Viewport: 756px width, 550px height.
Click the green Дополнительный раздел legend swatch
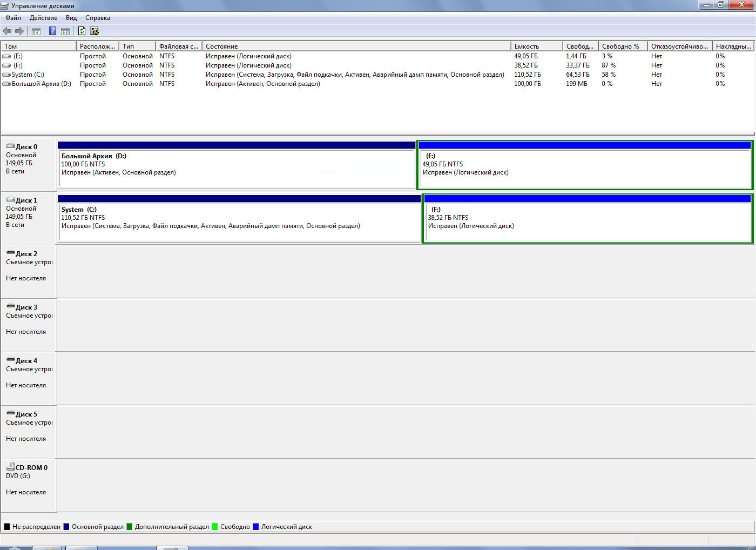point(130,527)
